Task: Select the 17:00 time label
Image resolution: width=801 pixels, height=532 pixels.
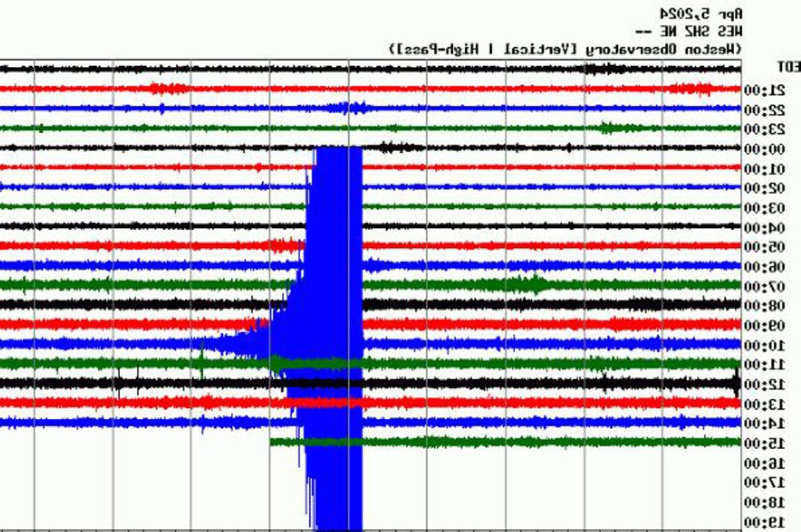Action: tap(765, 482)
